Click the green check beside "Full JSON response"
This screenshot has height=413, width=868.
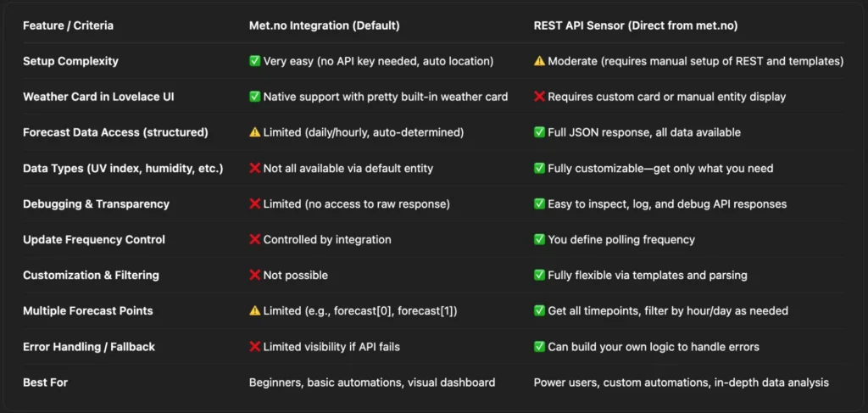click(539, 132)
